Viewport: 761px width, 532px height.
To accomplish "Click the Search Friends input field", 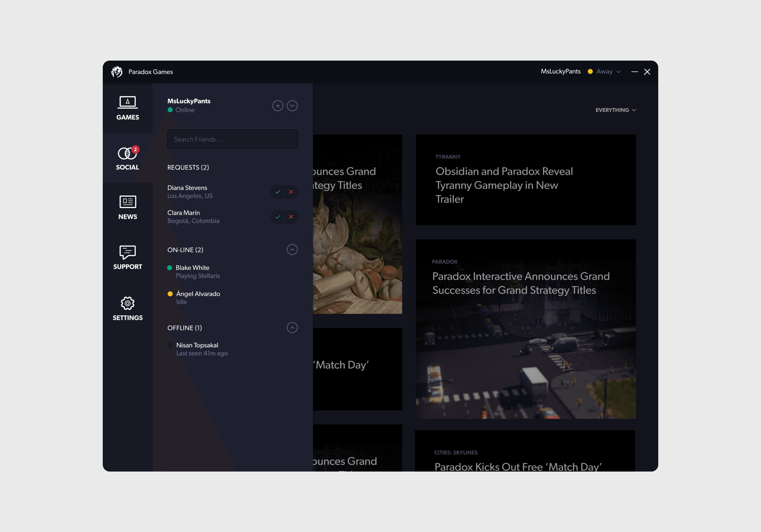I will tap(232, 139).
